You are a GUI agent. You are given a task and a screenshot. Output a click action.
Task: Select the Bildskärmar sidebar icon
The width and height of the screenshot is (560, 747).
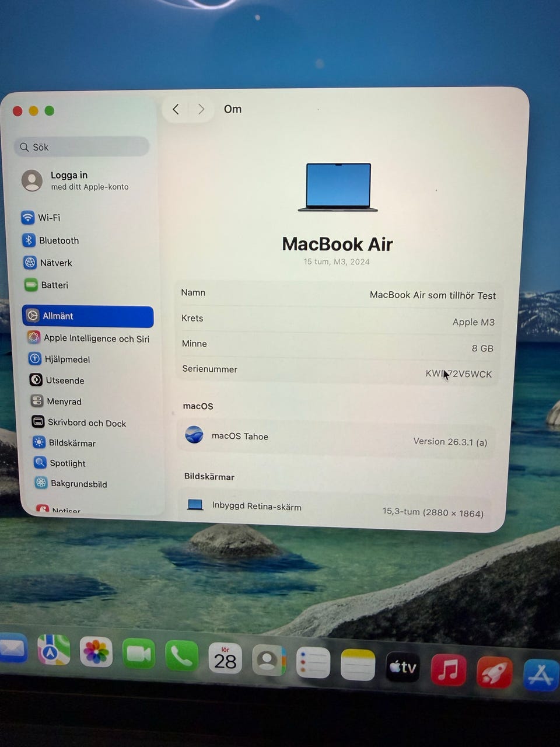[x=39, y=442]
